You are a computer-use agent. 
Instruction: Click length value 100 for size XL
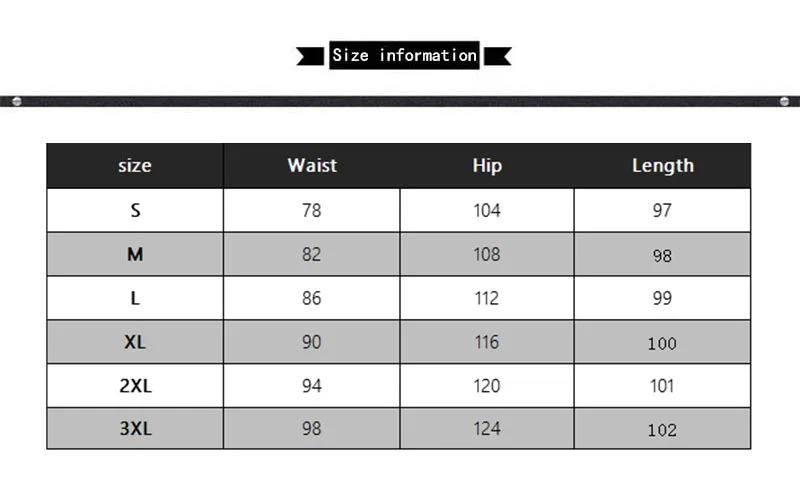pos(662,343)
